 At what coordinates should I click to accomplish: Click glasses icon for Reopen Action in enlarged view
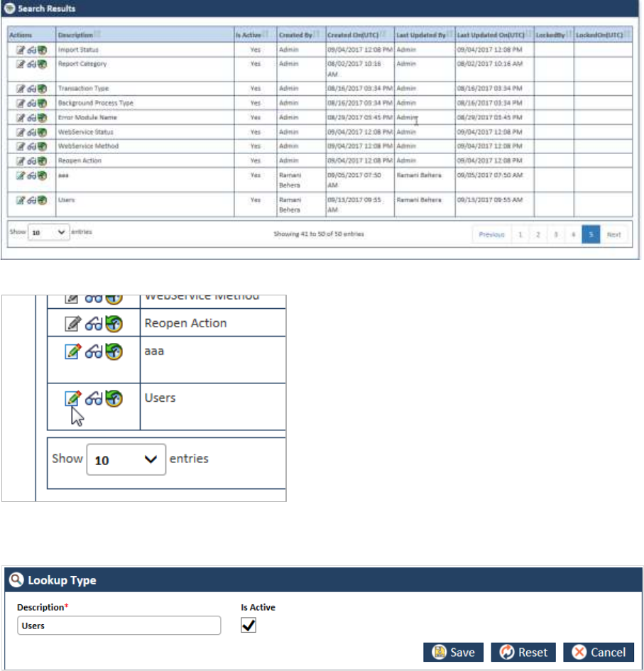[94, 324]
